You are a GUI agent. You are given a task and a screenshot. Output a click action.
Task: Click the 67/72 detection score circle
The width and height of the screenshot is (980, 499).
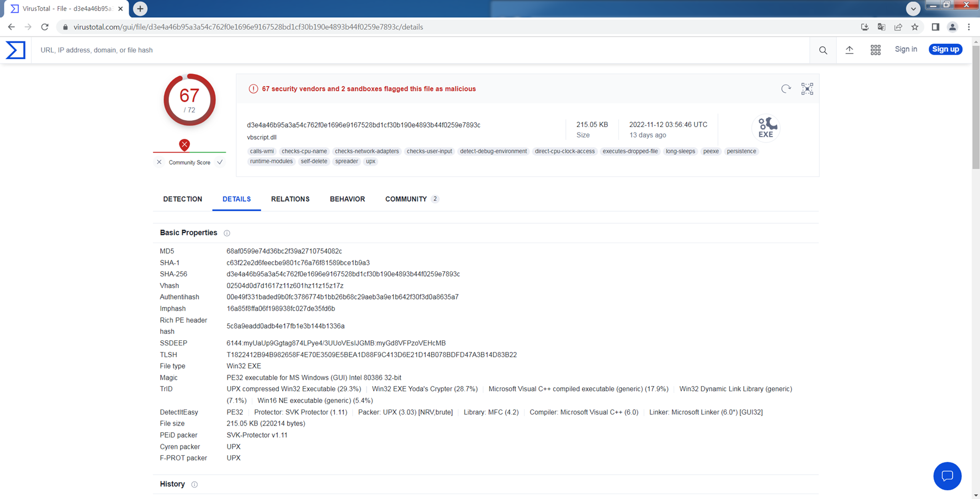[189, 99]
